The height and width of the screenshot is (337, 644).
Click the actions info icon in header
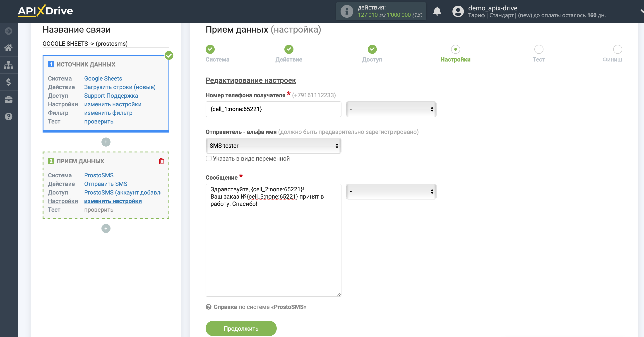click(x=347, y=11)
